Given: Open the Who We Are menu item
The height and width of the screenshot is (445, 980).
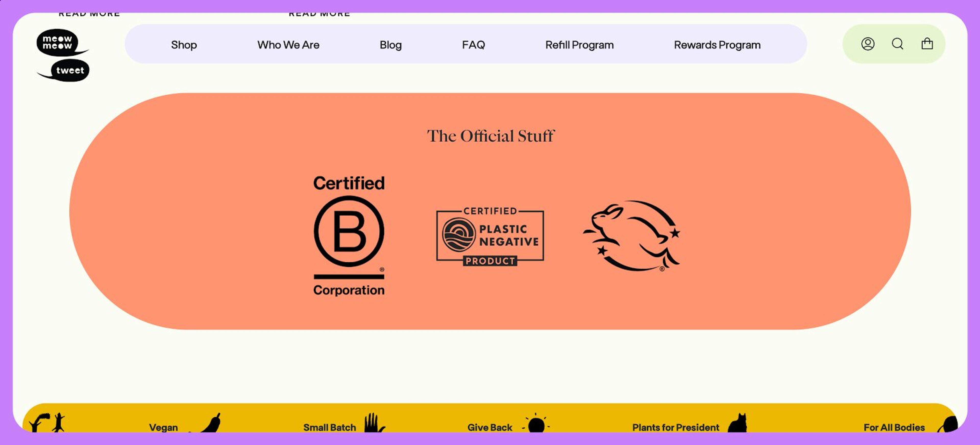Looking at the screenshot, I should pos(288,45).
